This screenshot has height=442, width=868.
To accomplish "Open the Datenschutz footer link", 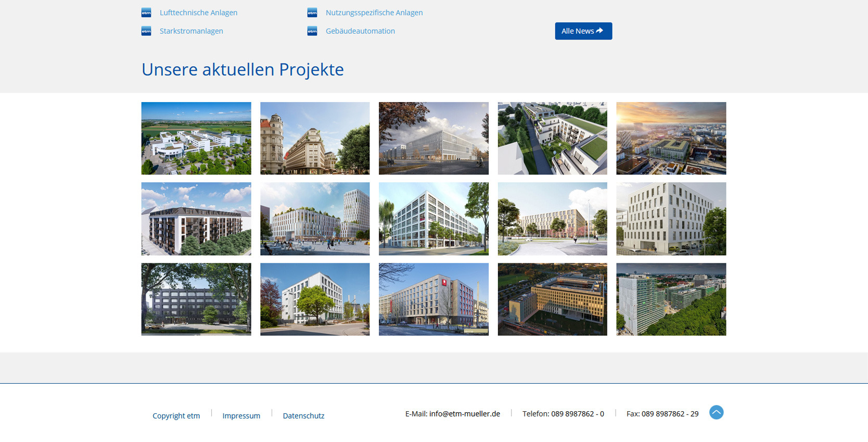I will [303, 415].
